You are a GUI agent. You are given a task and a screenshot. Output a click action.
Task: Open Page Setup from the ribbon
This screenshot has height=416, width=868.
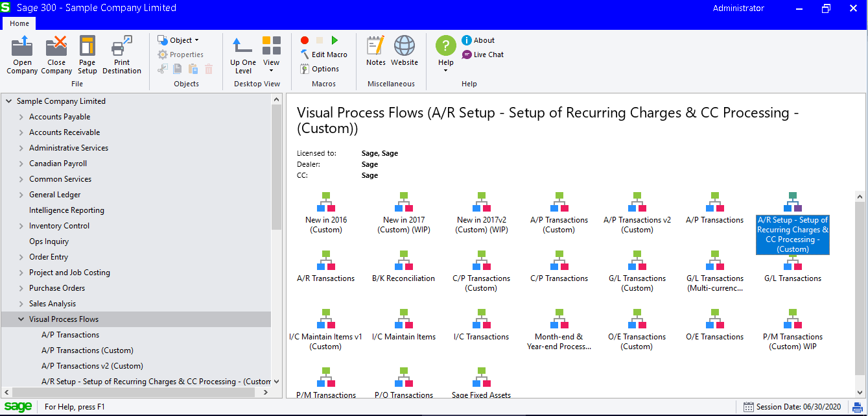pyautogui.click(x=87, y=55)
